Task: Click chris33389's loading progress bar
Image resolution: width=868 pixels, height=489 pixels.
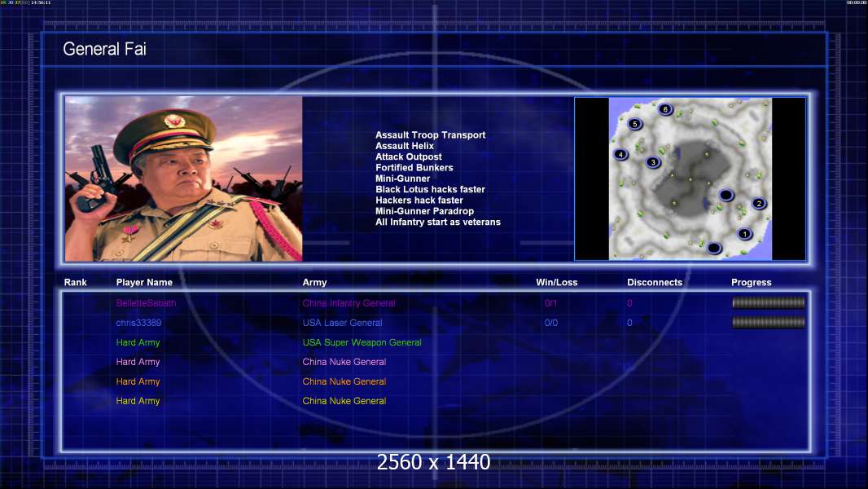Action: (x=769, y=322)
